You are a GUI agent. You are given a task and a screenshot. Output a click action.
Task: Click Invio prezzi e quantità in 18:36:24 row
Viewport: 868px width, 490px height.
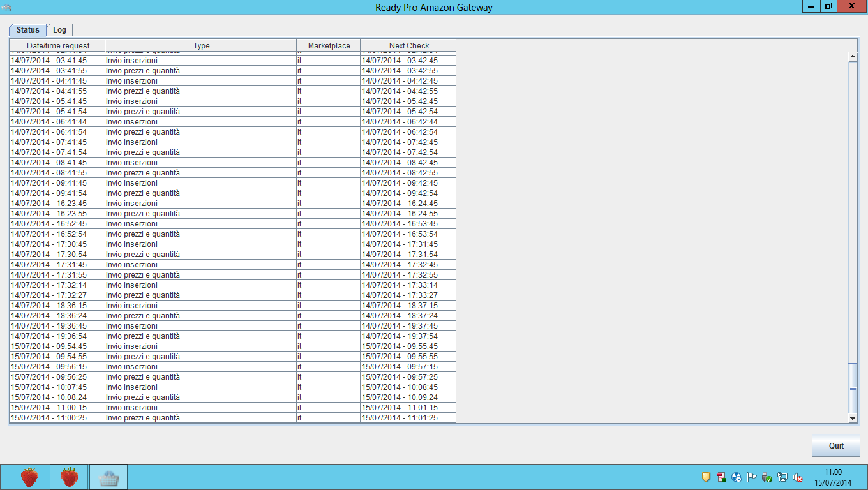(201, 316)
